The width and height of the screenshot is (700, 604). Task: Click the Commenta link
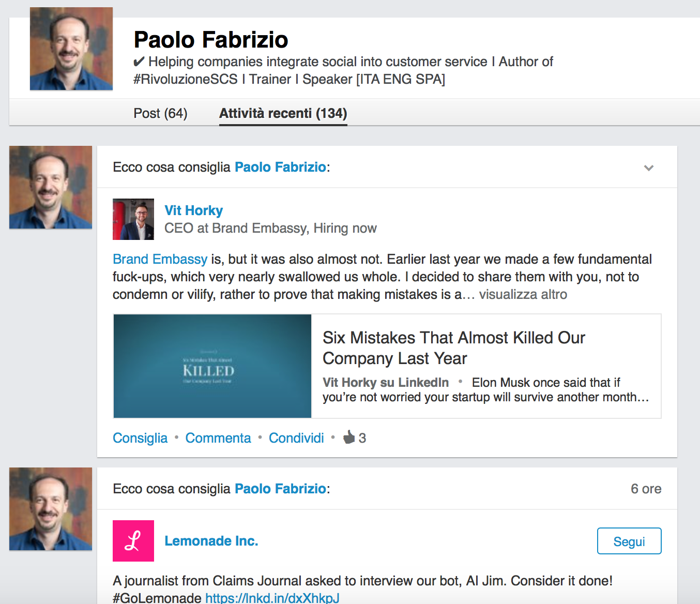[218, 438]
